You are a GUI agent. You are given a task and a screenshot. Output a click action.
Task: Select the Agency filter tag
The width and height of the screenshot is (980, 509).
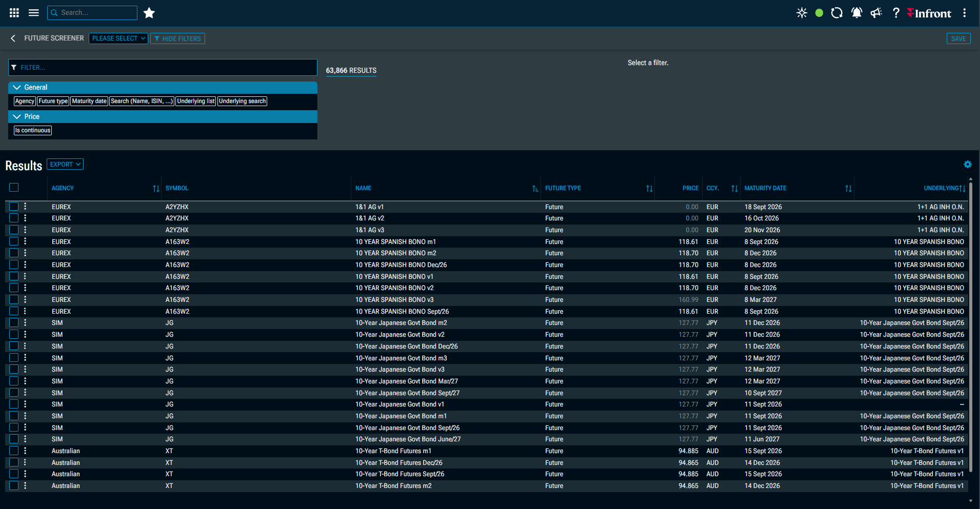[25, 101]
